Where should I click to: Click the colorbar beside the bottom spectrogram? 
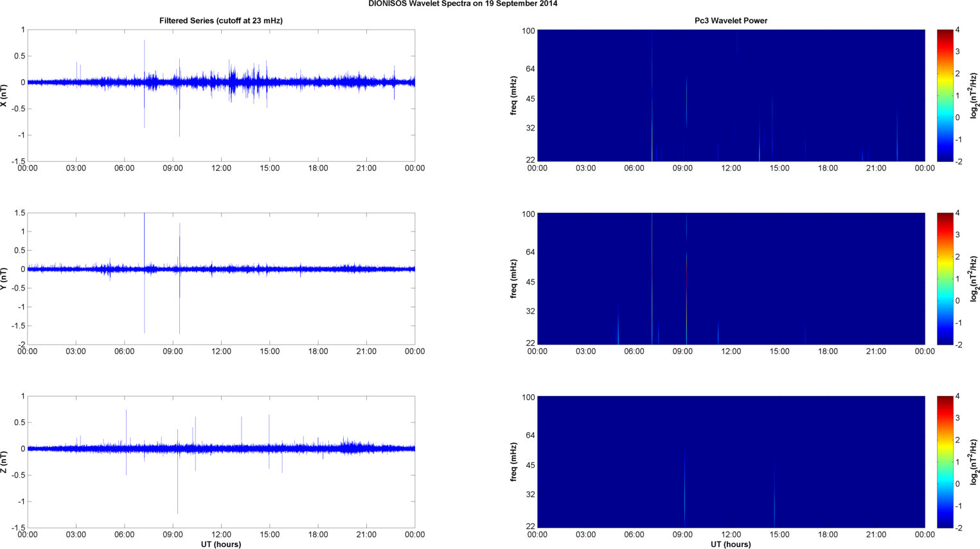click(x=945, y=462)
